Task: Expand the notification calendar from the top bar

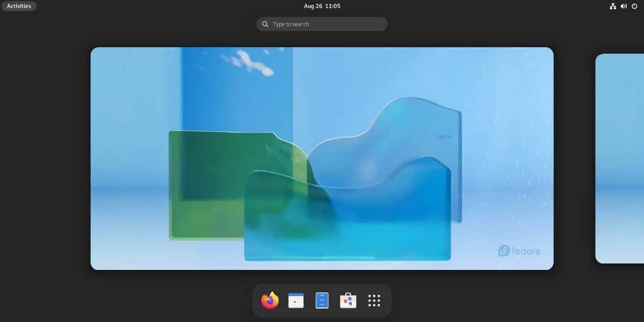Action: (x=321, y=6)
